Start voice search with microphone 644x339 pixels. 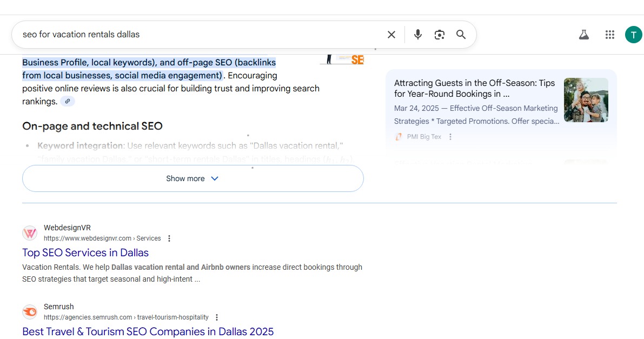coord(417,35)
